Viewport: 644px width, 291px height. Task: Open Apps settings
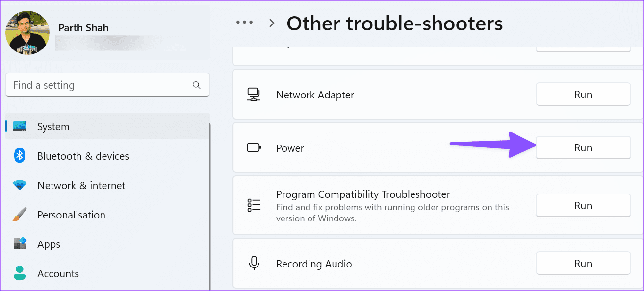point(107,244)
